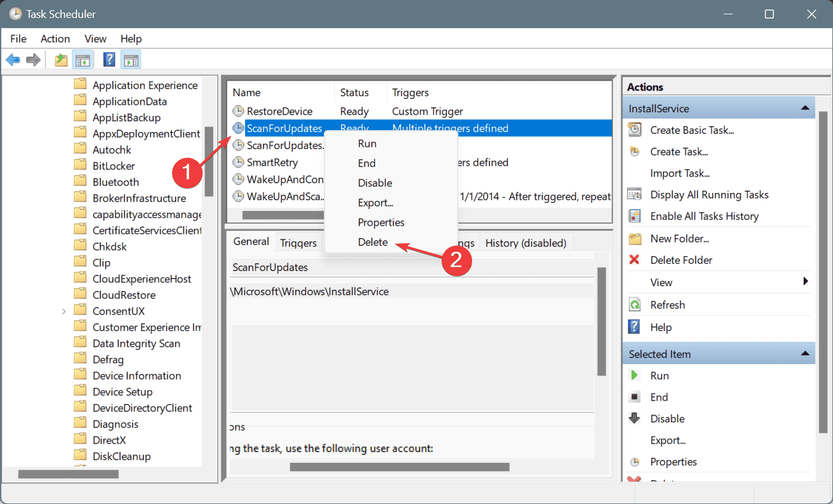Click the Display All Running Tasks icon
This screenshot has width=833, height=504.
click(x=635, y=195)
